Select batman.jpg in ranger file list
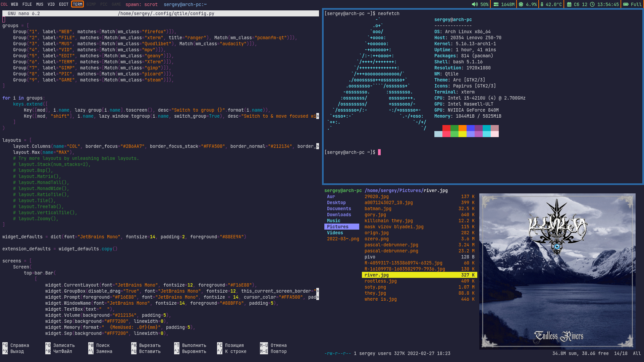 click(420, 208)
